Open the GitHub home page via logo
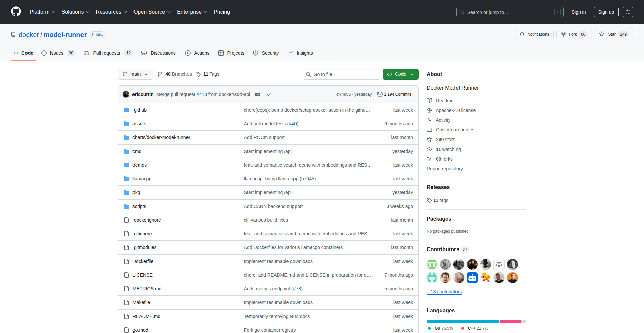The width and height of the screenshot is (644, 333). coord(15,12)
